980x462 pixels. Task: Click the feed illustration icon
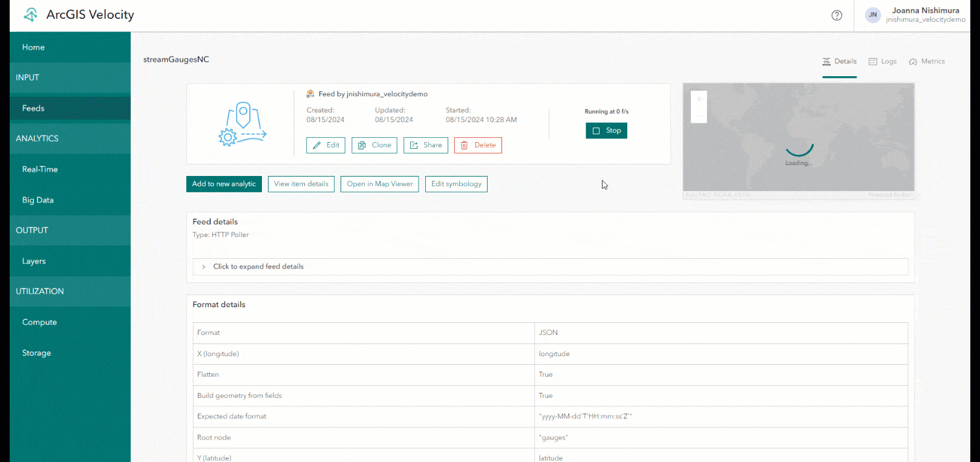click(242, 124)
